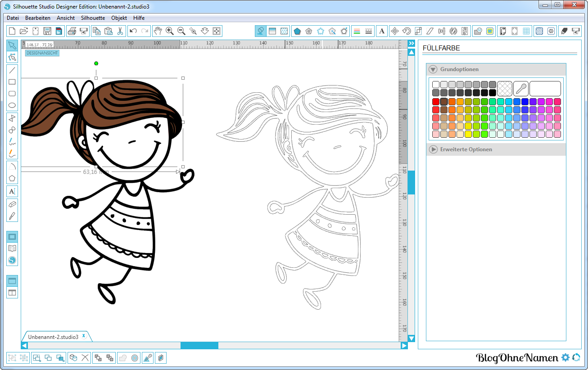Click the horizontal scrollbar thumb
Image resolution: width=588 pixels, height=370 pixels.
(199, 345)
